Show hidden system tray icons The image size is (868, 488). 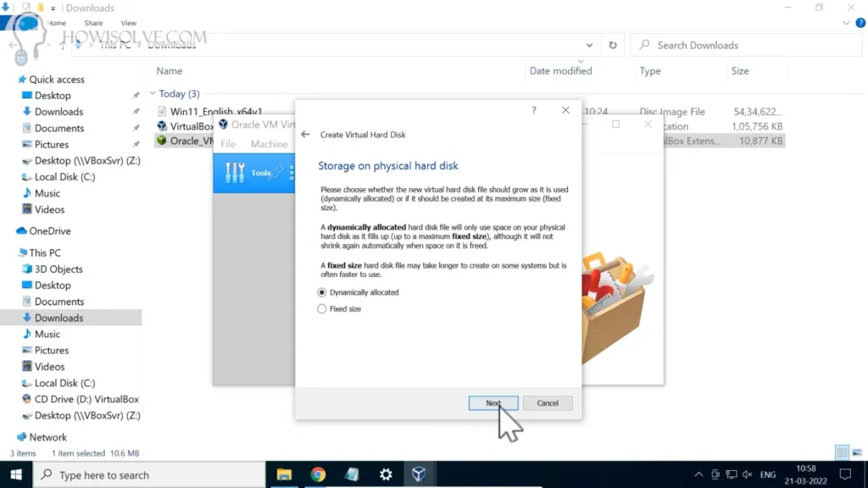pyautogui.click(x=698, y=474)
